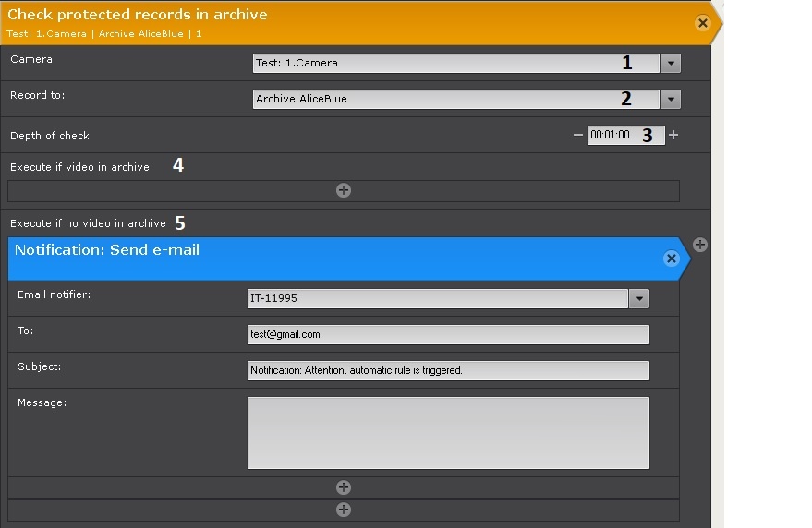
Task: Click the To email address field
Action: 448,334
